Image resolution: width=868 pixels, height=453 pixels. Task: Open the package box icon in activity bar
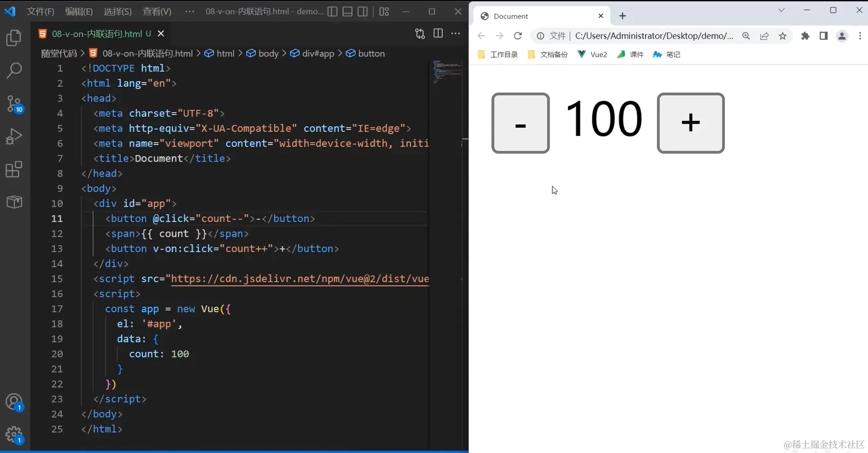(14, 202)
